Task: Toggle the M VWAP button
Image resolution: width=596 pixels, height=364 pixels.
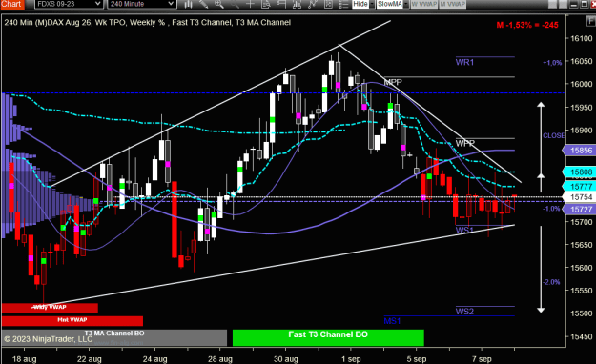Action: pos(453,4)
